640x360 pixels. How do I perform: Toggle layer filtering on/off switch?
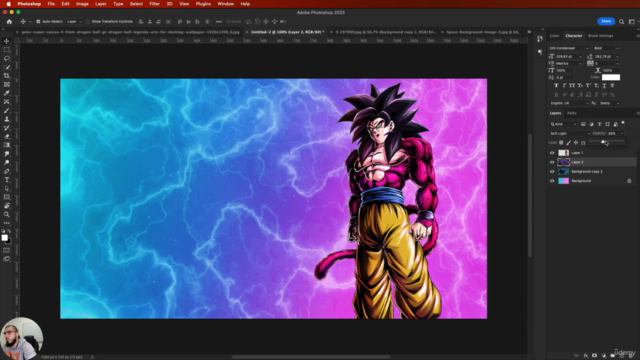click(x=623, y=123)
